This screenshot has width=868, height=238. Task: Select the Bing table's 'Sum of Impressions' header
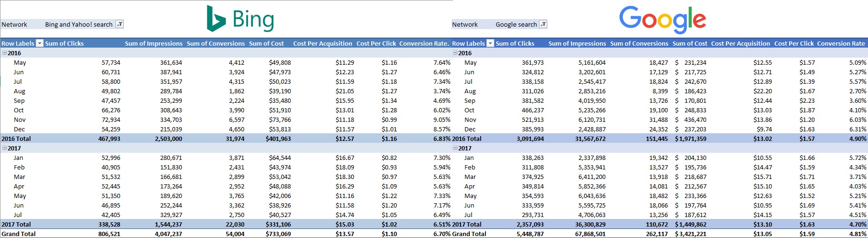[154, 43]
